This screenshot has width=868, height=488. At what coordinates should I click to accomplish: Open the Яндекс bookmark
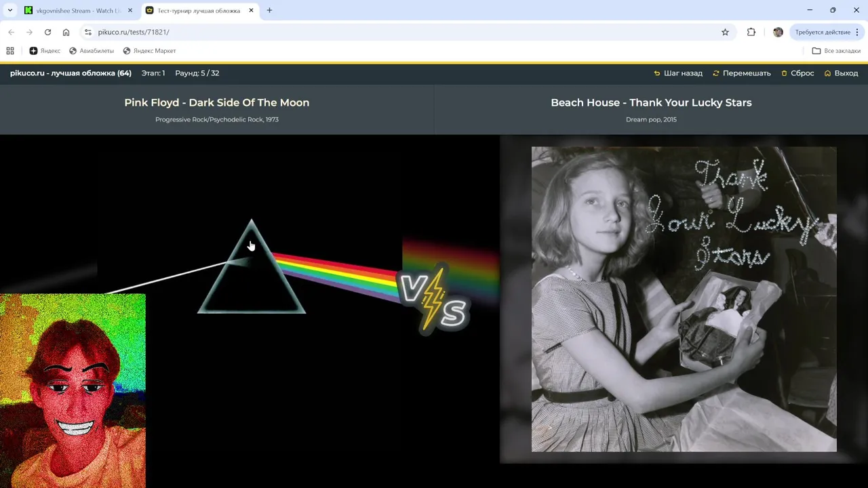pos(45,51)
